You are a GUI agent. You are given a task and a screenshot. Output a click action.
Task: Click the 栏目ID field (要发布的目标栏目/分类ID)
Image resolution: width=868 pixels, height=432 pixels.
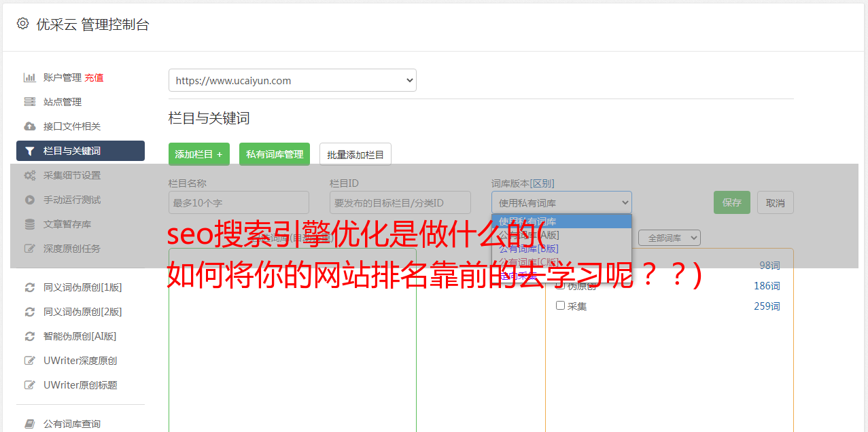(x=400, y=202)
